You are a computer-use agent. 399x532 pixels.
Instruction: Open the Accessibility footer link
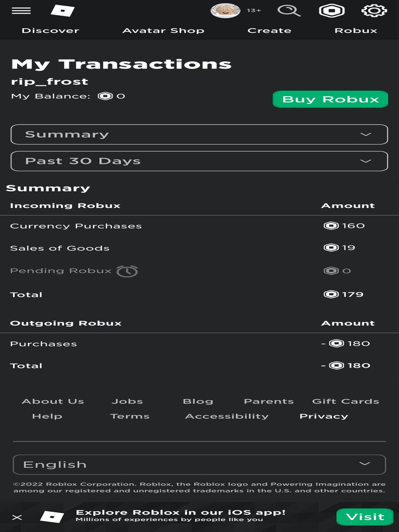(227, 416)
